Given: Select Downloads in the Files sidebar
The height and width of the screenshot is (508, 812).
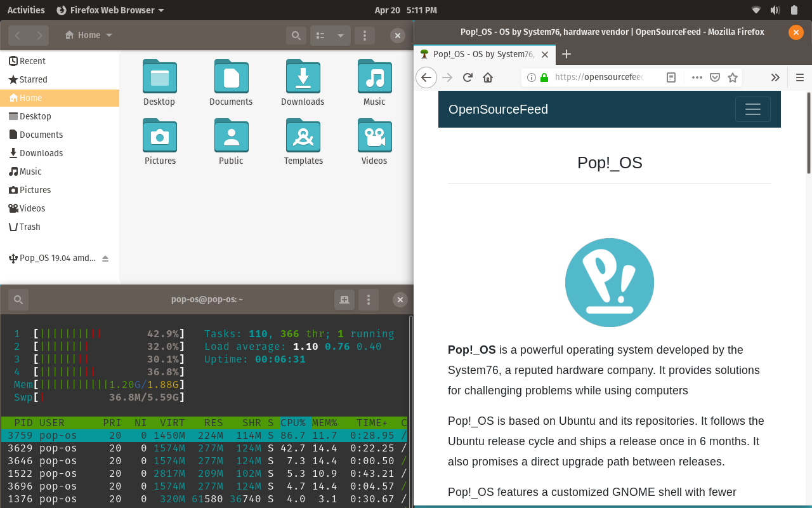Looking at the screenshot, I should [41, 153].
